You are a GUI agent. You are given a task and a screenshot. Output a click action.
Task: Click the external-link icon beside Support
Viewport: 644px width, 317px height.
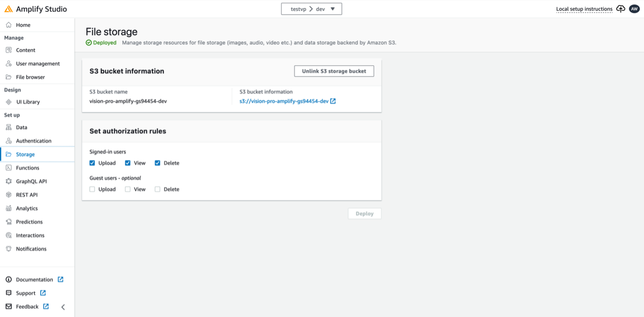click(43, 293)
